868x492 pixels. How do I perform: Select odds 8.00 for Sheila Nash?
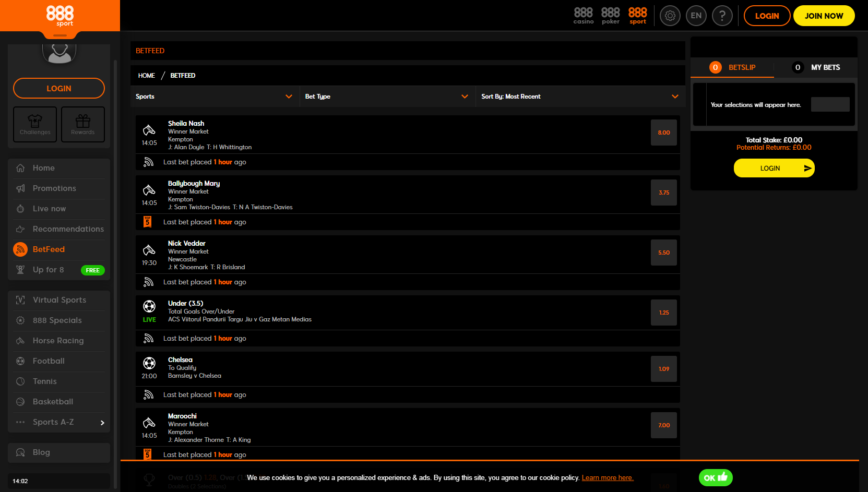tap(664, 133)
